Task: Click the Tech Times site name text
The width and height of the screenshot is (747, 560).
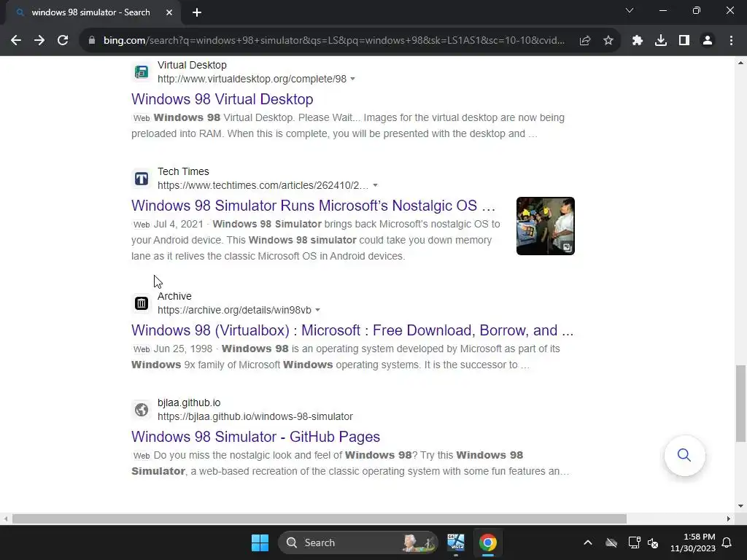Action: coord(183,171)
